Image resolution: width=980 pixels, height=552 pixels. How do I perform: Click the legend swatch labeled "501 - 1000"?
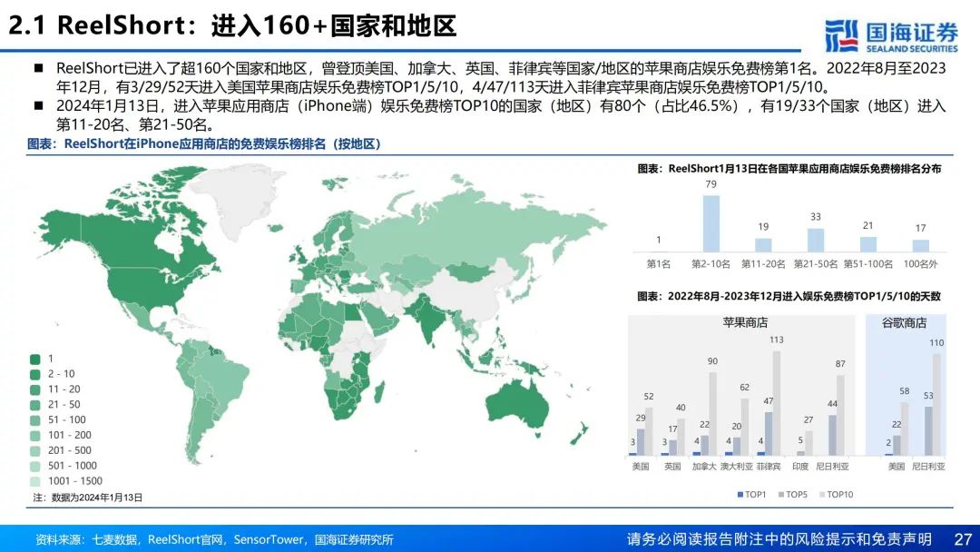pos(35,467)
